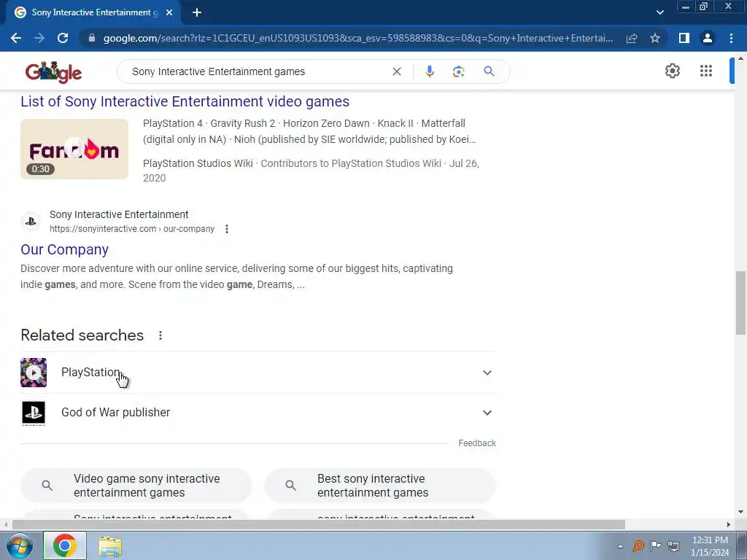The image size is (747, 560).
Task: Click the Action Center flag icon
Action: coord(656,545)
